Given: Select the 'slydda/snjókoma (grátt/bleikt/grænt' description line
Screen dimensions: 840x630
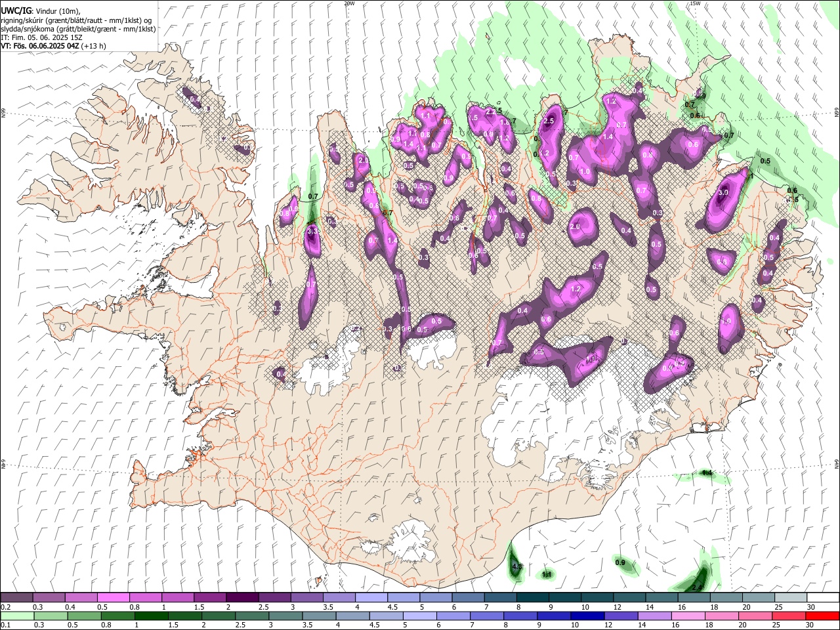Looking at the screenshot, I should [78, 29].
